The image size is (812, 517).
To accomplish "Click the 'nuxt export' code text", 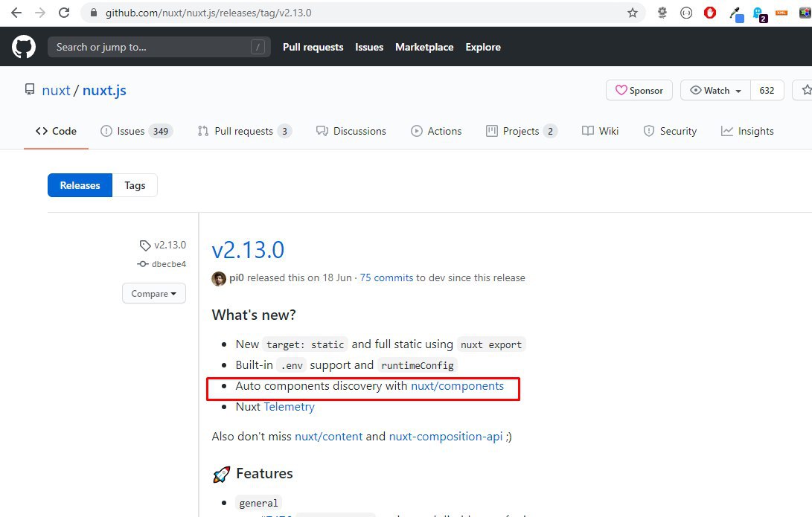I will click(491, 344).
